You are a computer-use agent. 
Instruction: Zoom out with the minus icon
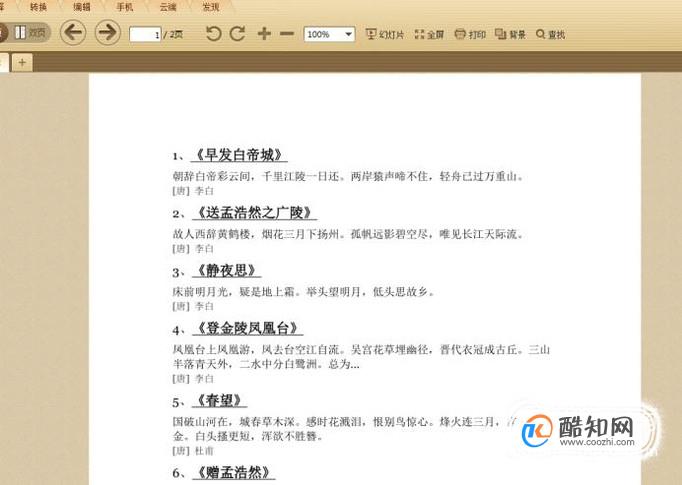(287, 33)
